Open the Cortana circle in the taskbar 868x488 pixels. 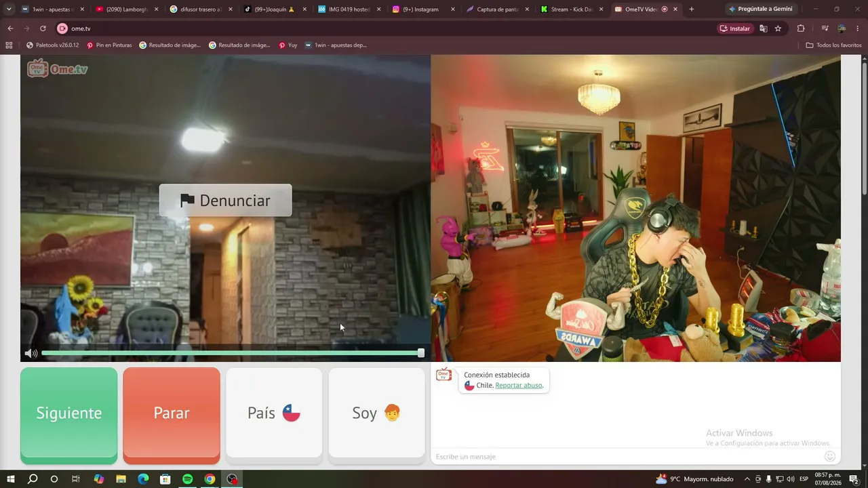[54, 479]
